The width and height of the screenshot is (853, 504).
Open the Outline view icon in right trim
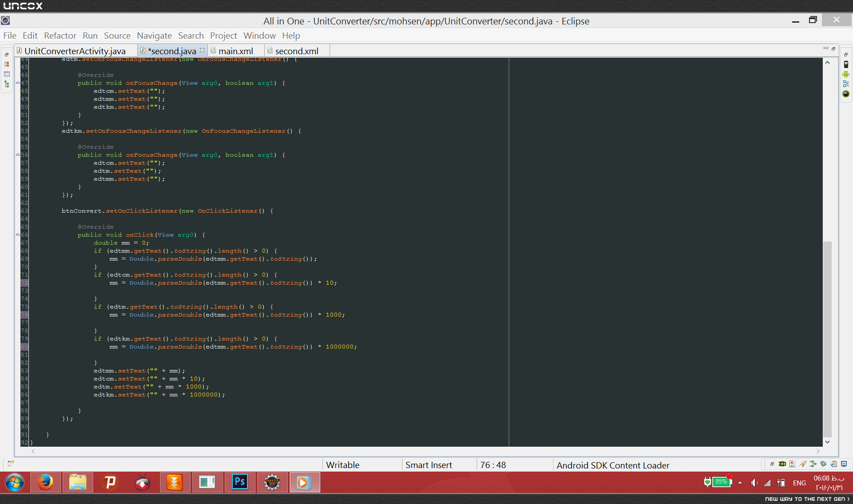tap(846, 84)
